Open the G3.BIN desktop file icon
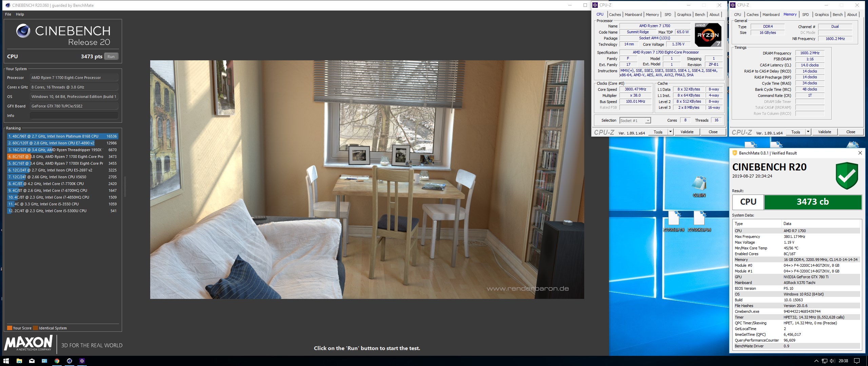The width and height of the screenshot is (868, 366). click(x=699, y=186)
